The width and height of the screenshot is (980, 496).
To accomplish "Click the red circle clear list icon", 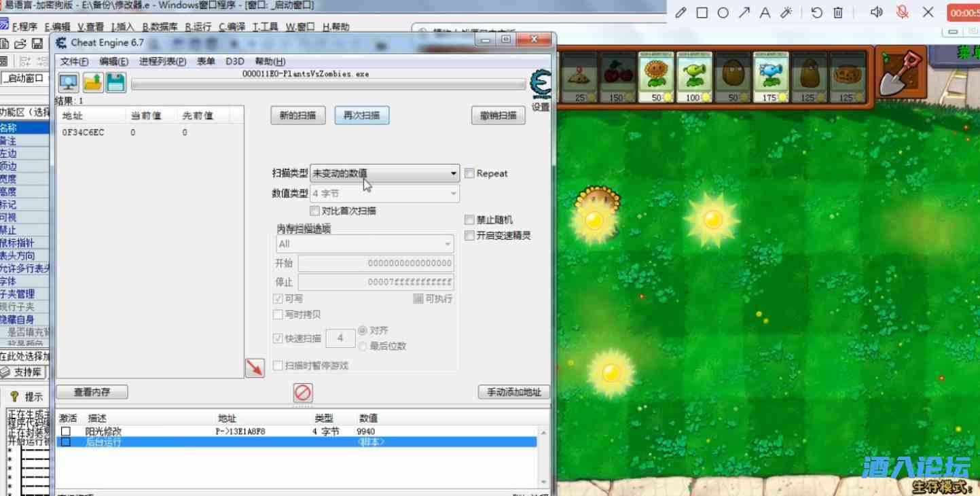I will (x=303, y=392).
